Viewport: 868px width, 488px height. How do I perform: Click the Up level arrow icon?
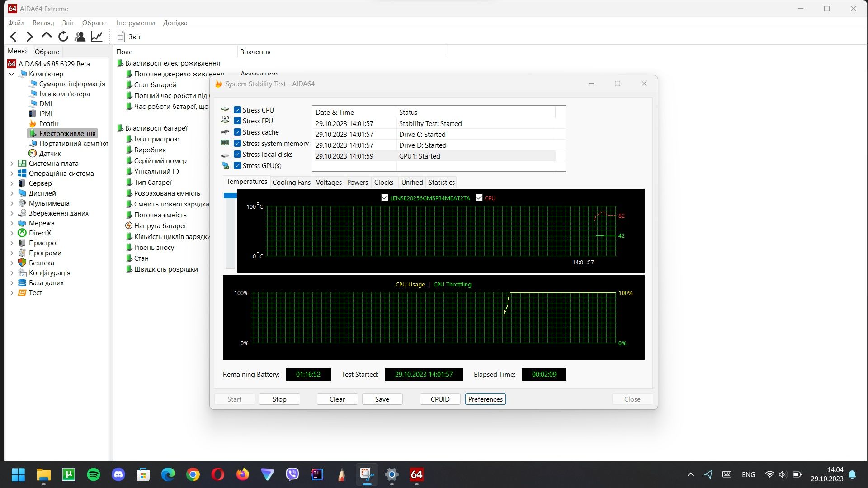tap(46, 36)
